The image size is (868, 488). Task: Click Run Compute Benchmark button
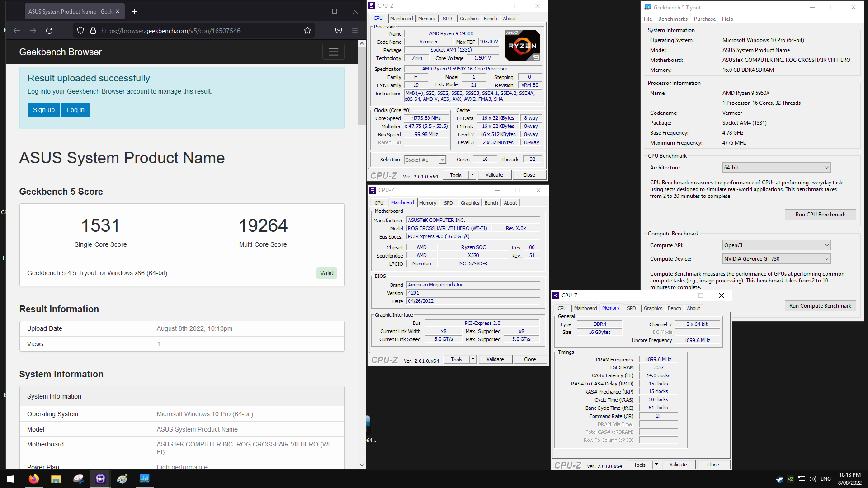820,306
